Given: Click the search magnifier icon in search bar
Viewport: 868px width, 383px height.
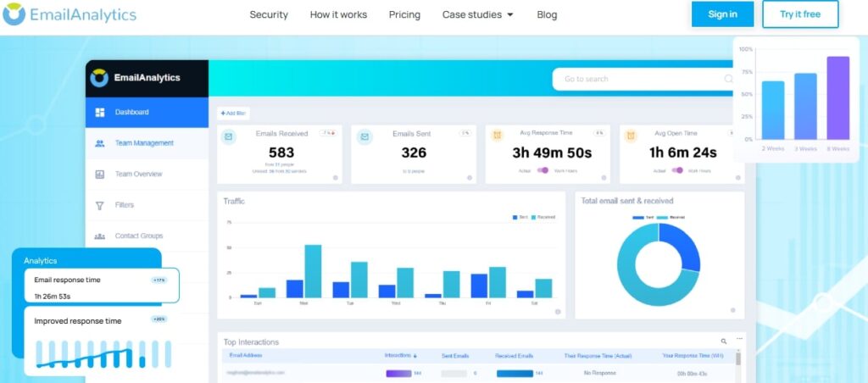Looking at the screenshot, I should (728, 79).
